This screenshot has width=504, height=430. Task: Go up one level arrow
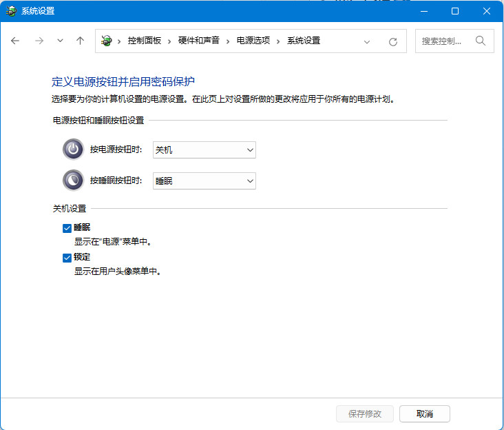coord(80,41)
